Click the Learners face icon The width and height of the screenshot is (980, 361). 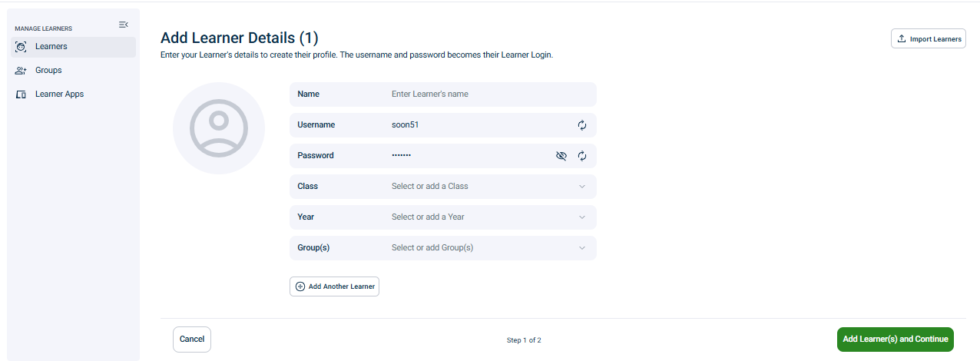pos(22,47)
